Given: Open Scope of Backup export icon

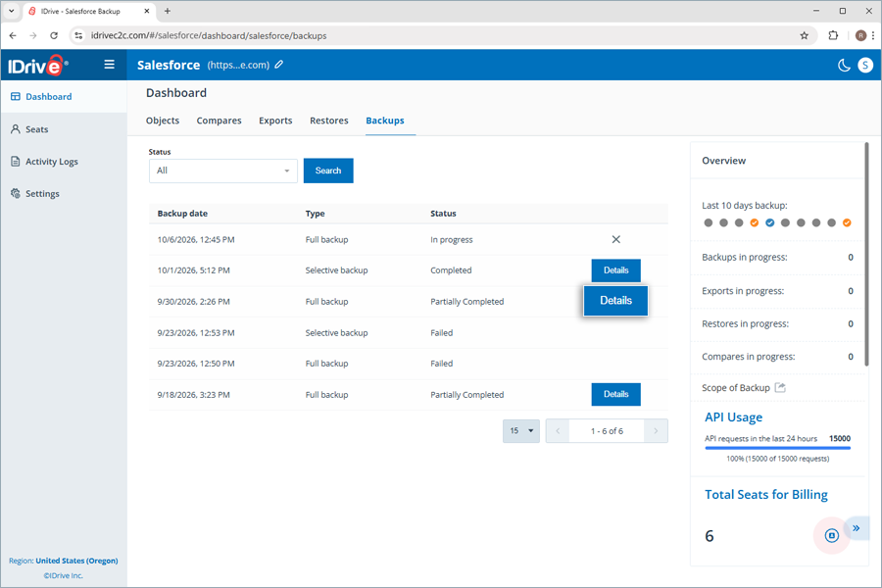Looking at the screenshot, I should click(x=780, y=388).
